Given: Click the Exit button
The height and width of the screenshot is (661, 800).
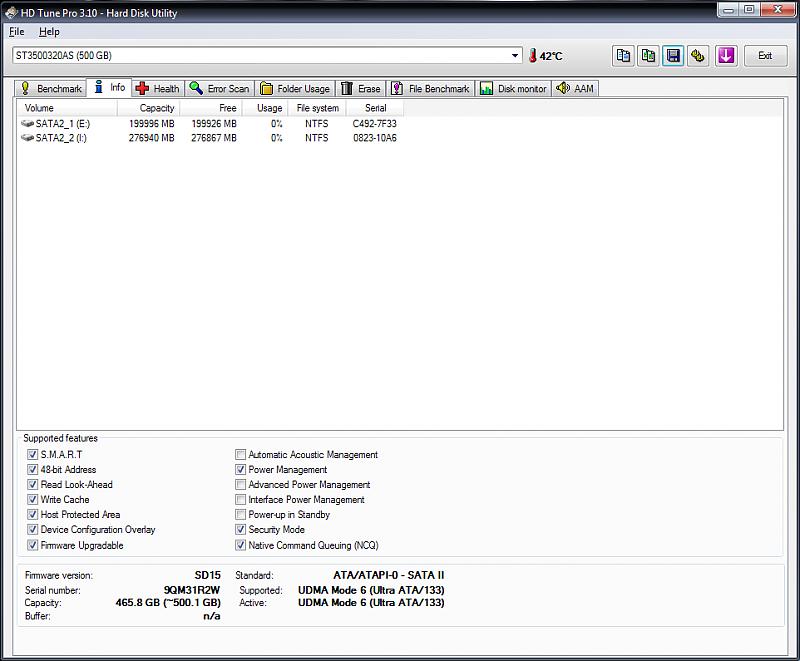Looking at the screenshot, I should pyautogui.click(x=764, y=56).
